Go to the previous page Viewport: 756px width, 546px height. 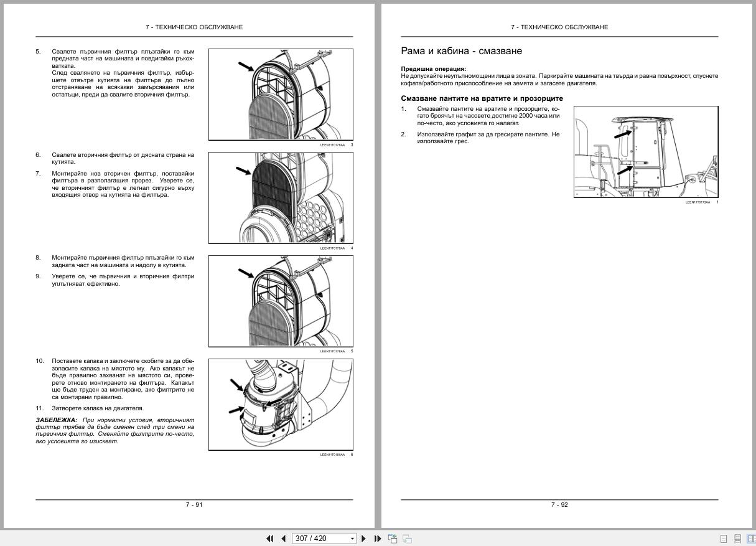(x=283, y=539)
